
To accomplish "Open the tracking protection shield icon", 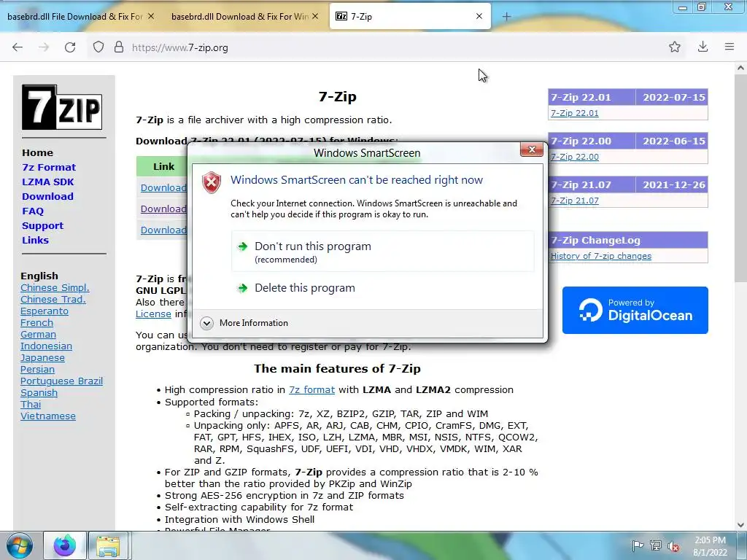I will tap(98, 47).
